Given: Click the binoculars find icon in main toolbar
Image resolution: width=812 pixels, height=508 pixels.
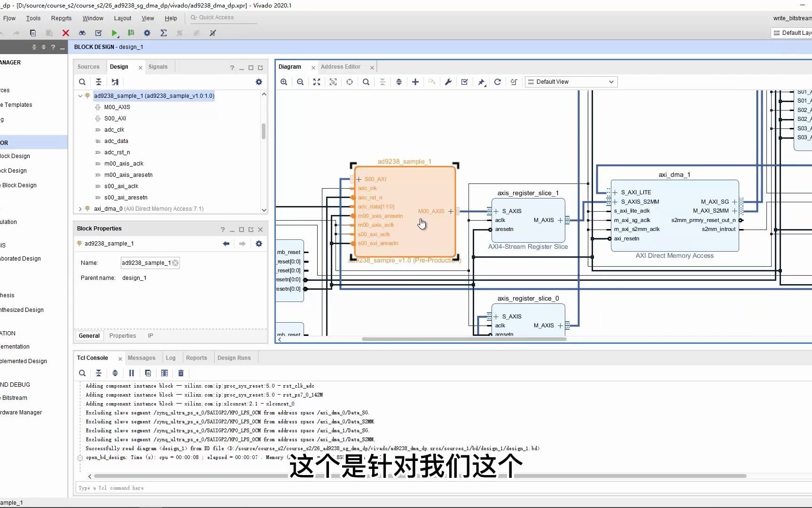Looking at the screenshot, I should (82, 33).
